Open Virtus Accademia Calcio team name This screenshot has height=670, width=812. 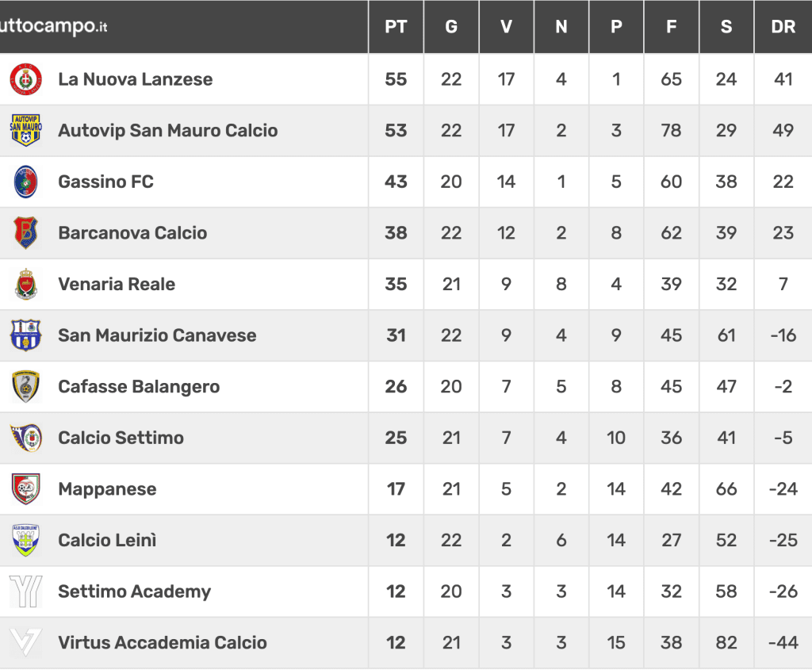point(163,642)
